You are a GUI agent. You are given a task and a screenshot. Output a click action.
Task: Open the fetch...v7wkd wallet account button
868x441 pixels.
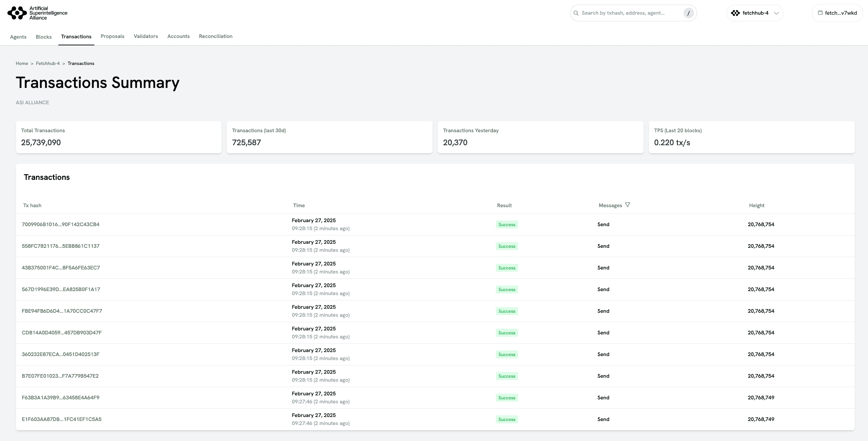[837, 13]
